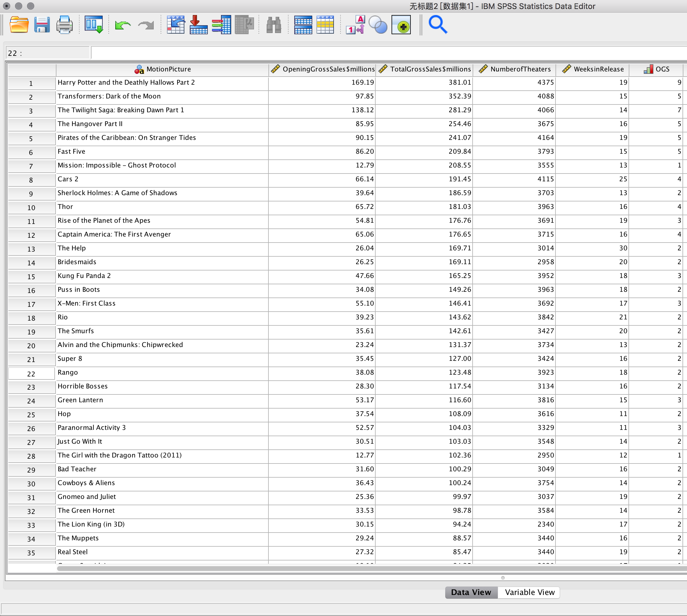Open the Variables info icon

pyautogui.click(x=221, y=25)
